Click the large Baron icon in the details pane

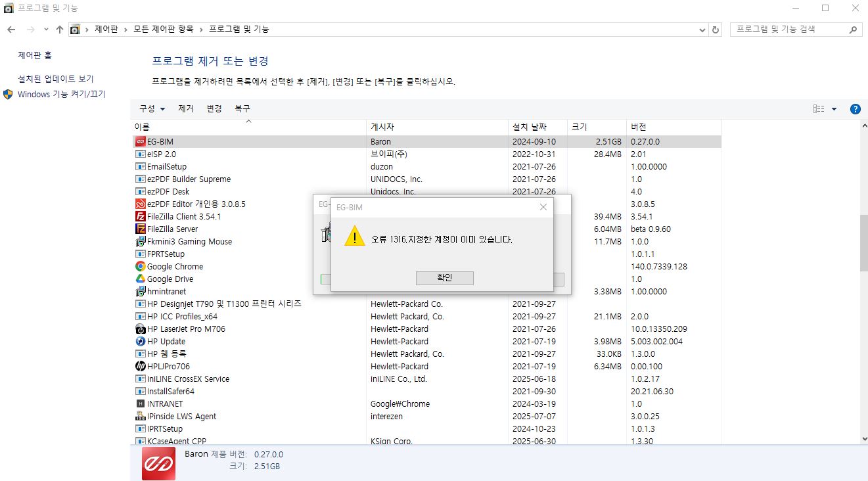tap(159, 463)
